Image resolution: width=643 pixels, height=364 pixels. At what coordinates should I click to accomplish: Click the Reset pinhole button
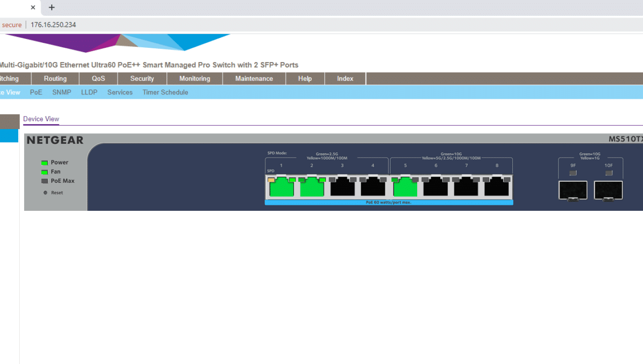tap(45, 193)
